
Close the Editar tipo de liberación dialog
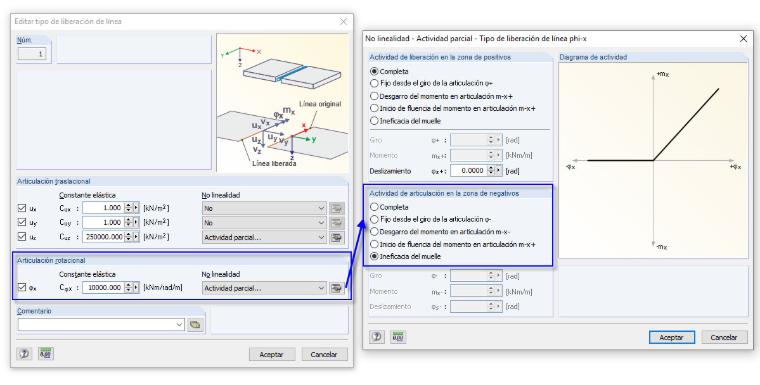point(343,21)
